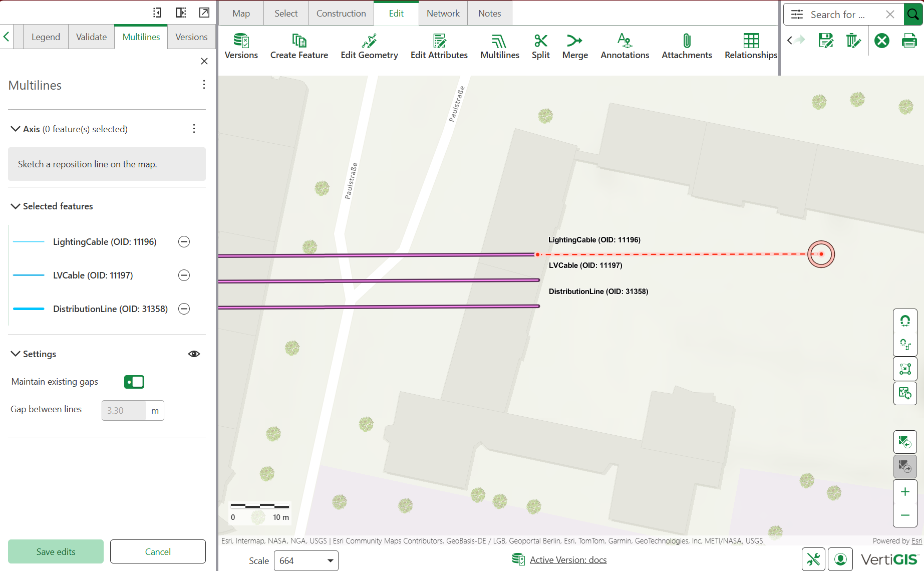Open the Active Version: docs link
This screenshot has width=924, height=571.
568,559
